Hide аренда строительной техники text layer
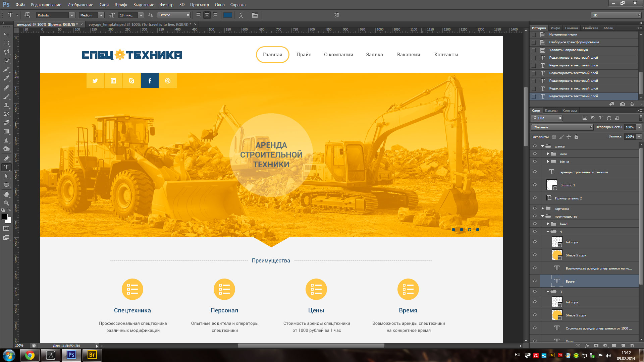Viewport: 644px width, 362px height. (x=535, y=172)
